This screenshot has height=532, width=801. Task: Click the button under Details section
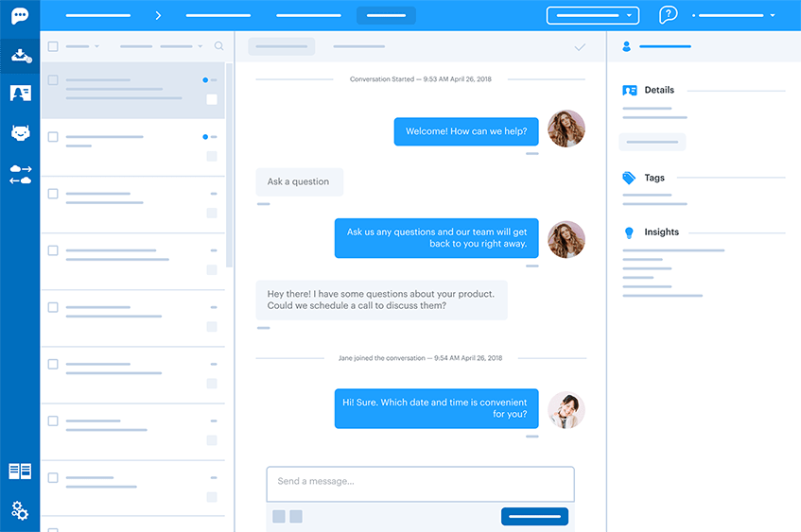(x=653, y=142)
